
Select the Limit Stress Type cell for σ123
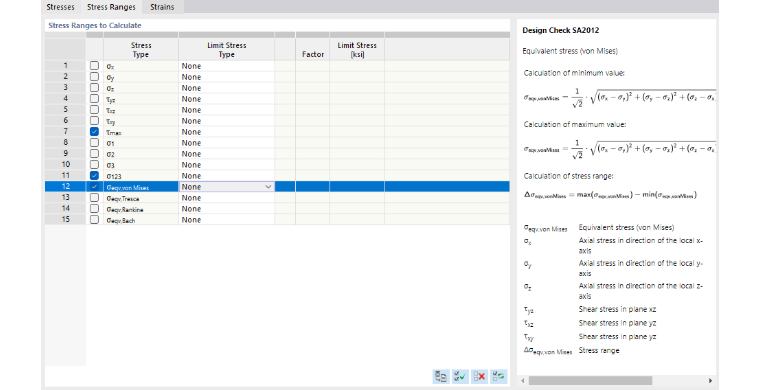[x=226, y=176]
